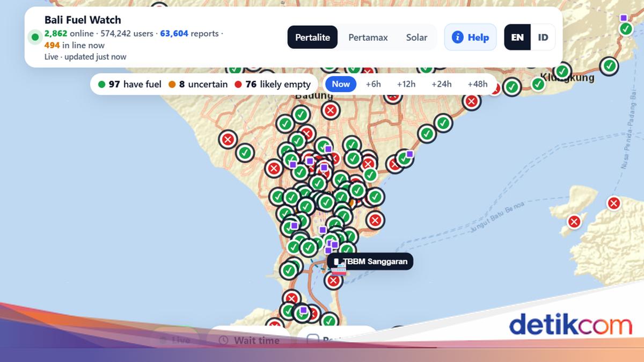The image size is (644, 362).
Task: Select the Now time filter
Action: [341, 84]
